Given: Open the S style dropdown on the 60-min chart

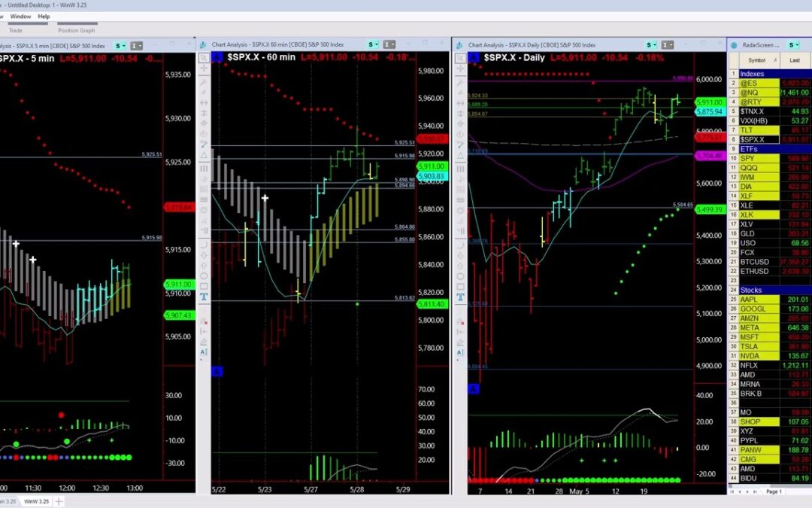Looking at the screenshot, I should 371,44.
